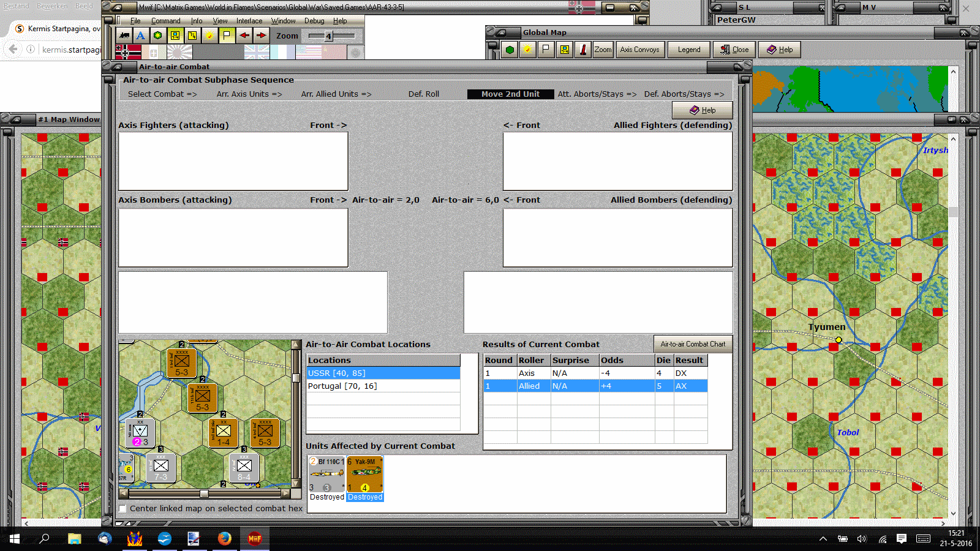This screenshot has width=980, height=551.
Task: Click Help button in Air-to-air Combat window
Action: [703, 110]
